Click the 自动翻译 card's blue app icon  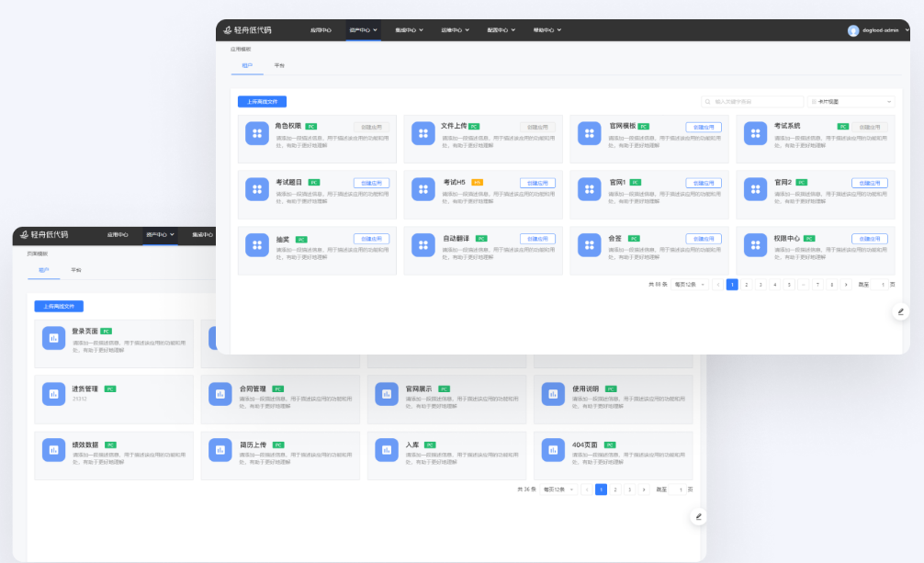(x=423, y=245)
